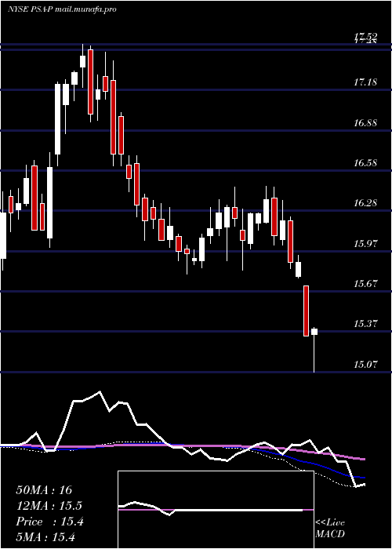Click the <<Live MACD label
This screenshot has width=392, height=549.
click(330, 528)
